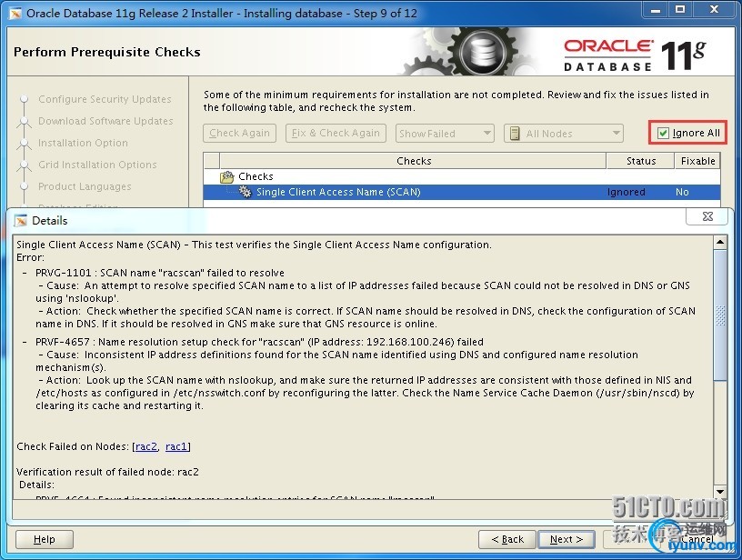
Task: Proceed with the Next button
Action: [567, 540]
